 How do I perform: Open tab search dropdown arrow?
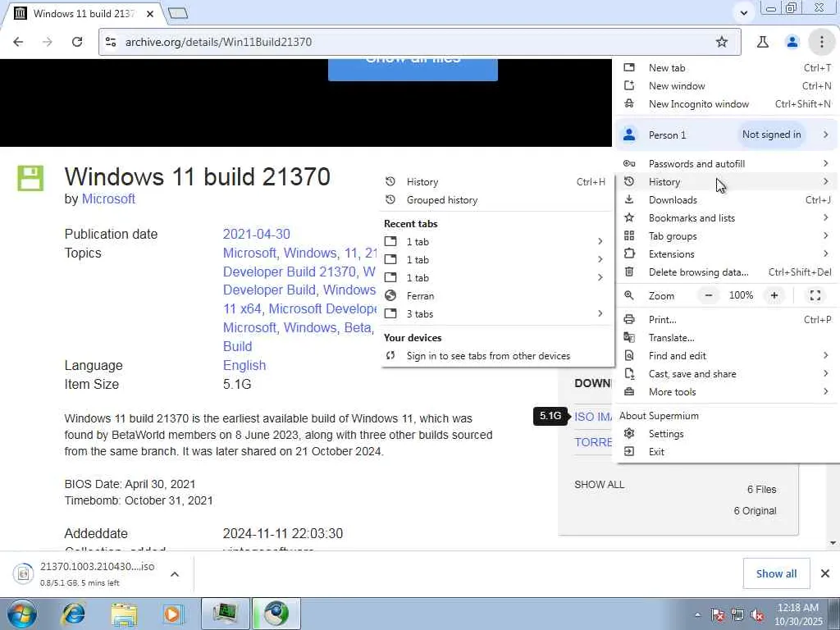click(x=743, y=13)
